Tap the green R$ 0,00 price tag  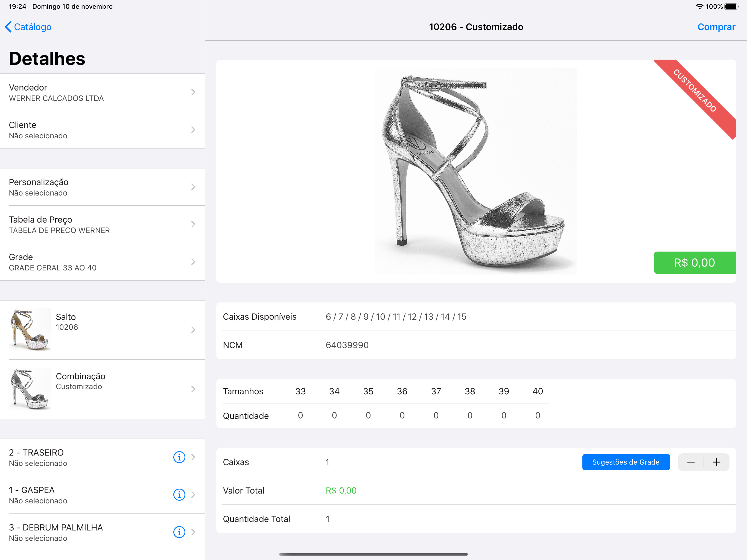pos(695,262)
